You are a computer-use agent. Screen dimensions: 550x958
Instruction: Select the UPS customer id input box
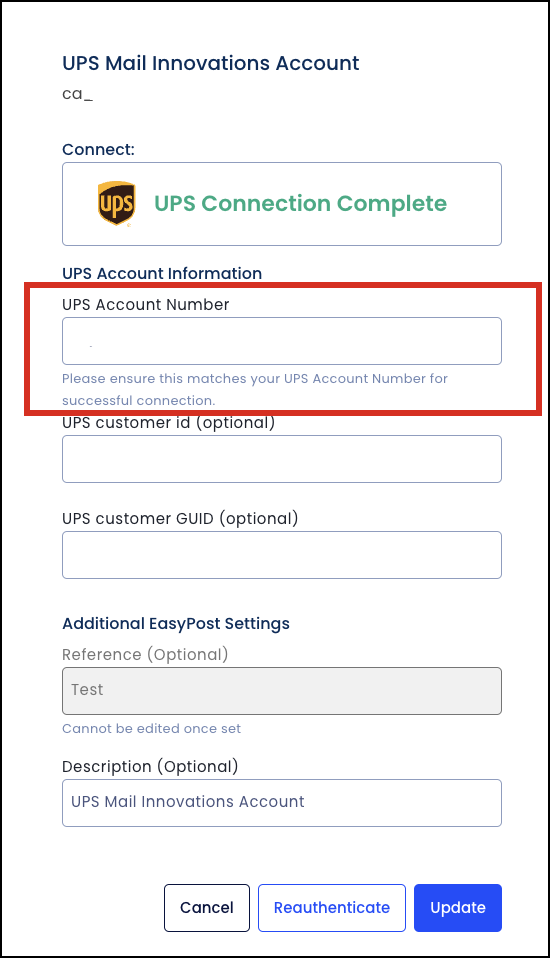click(282, 459)
